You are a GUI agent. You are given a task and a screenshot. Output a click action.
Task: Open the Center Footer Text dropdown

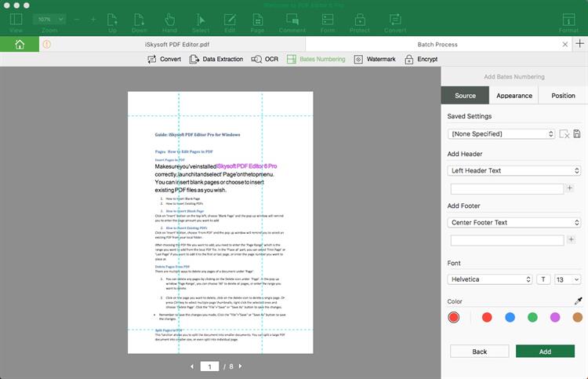pyautogui.click(x=514, y=223)
